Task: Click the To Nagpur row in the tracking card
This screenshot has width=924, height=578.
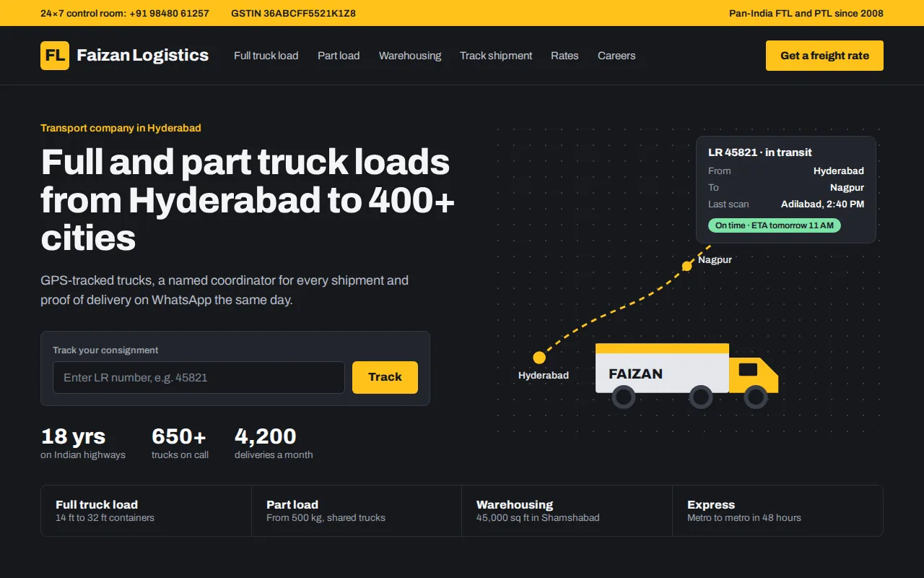Action: click(786, 188)
